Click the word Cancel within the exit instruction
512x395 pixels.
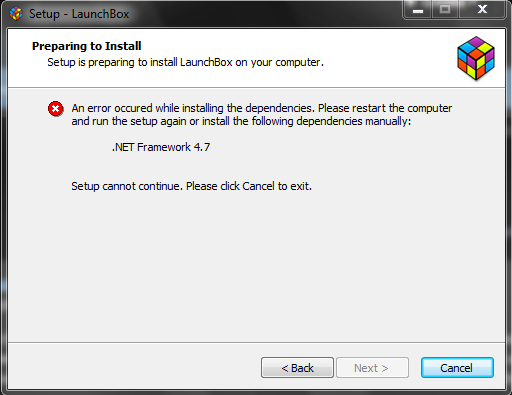(x=259, y=186)
